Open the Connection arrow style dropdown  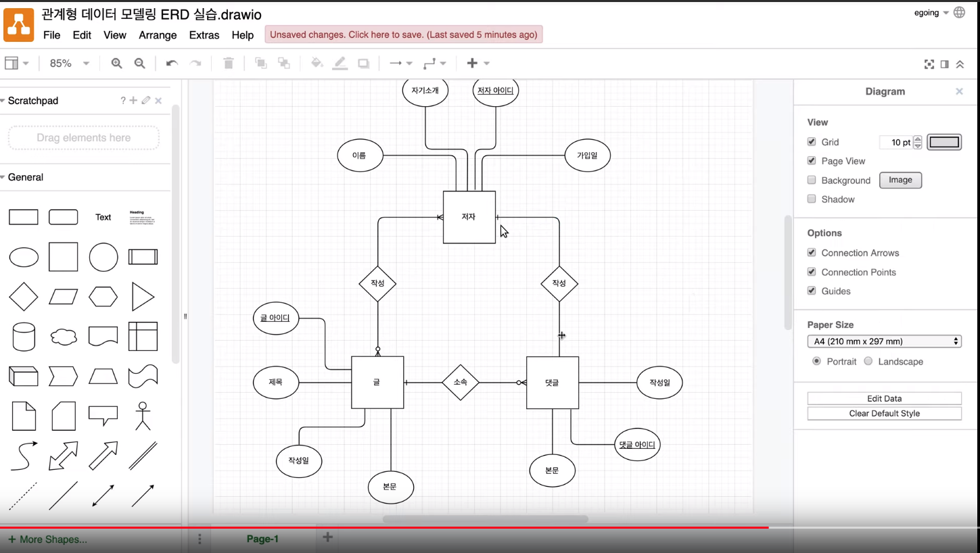pos(400,63)
